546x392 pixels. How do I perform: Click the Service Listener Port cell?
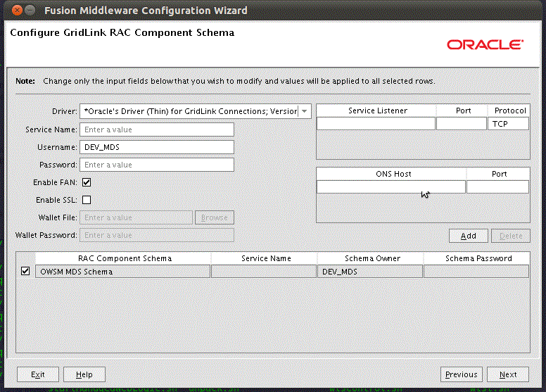[462, 124]
